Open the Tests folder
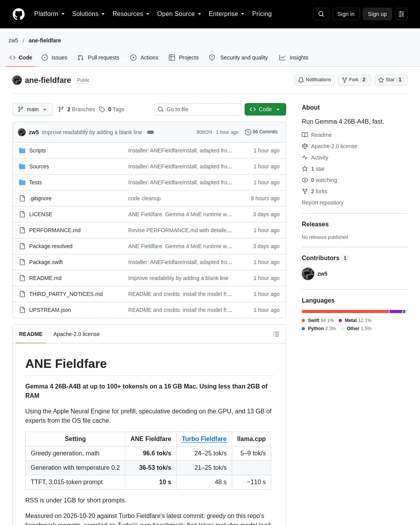Image resolution: width=420 pixels, height=525 pixels. pyautogui.click(x=35, y=182)
